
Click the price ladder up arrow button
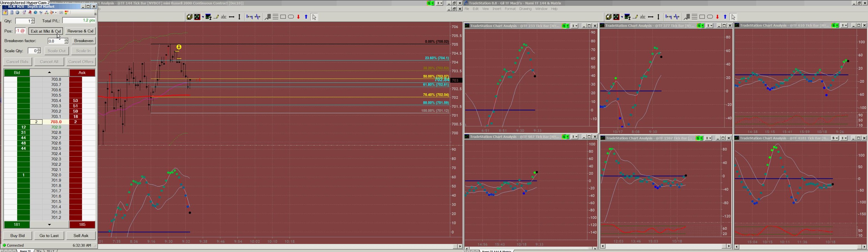tap(50, 72)
